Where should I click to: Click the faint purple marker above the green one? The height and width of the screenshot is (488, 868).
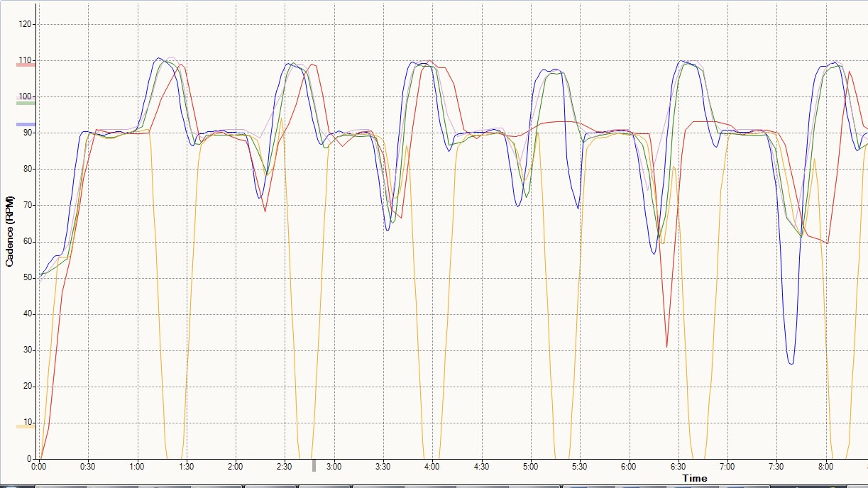pyautogui.click(x=26, y=99)
